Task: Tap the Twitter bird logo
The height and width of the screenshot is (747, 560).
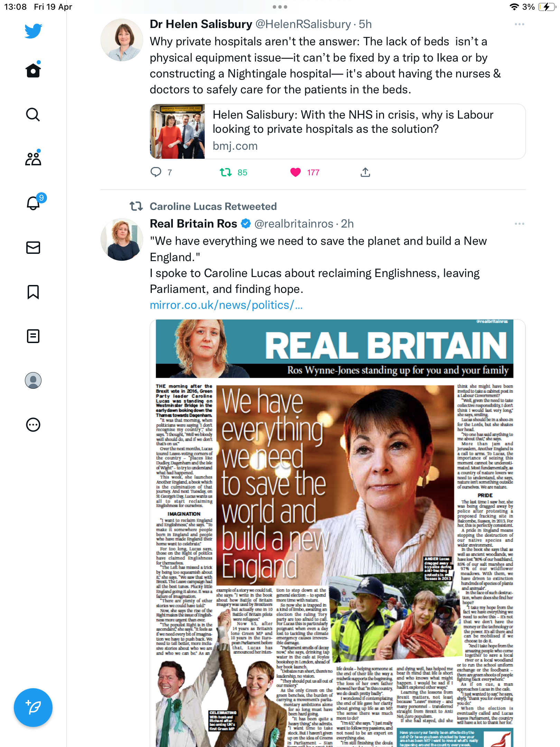Action: click(x=33, y=31)
